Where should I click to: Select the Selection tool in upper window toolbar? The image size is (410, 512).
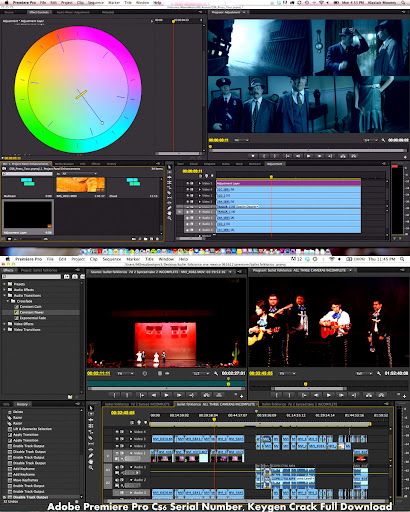click(x=169, y=167)
